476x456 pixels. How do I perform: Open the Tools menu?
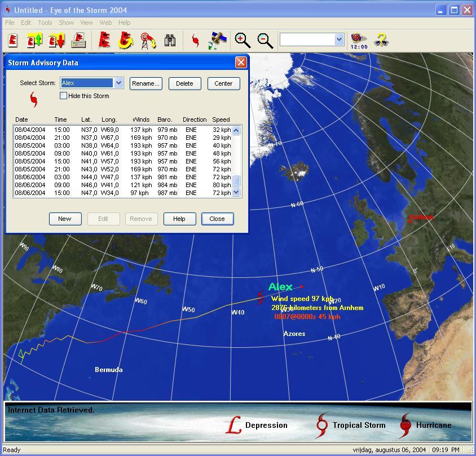point(45,23)
